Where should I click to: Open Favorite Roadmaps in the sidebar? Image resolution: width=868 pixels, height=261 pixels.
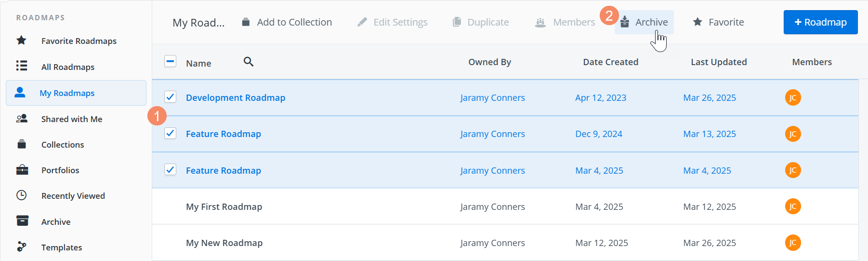79,41
